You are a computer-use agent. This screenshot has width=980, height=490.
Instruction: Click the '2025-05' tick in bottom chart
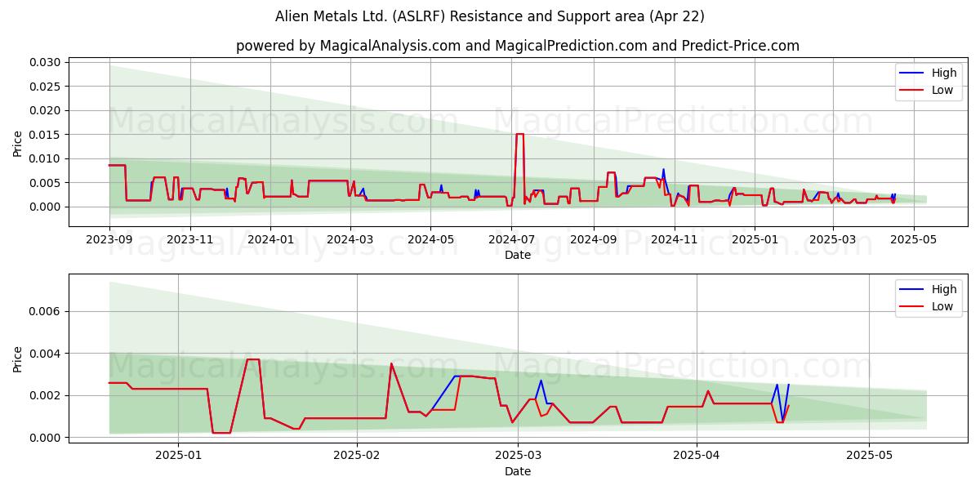click(x=870, y=455)
